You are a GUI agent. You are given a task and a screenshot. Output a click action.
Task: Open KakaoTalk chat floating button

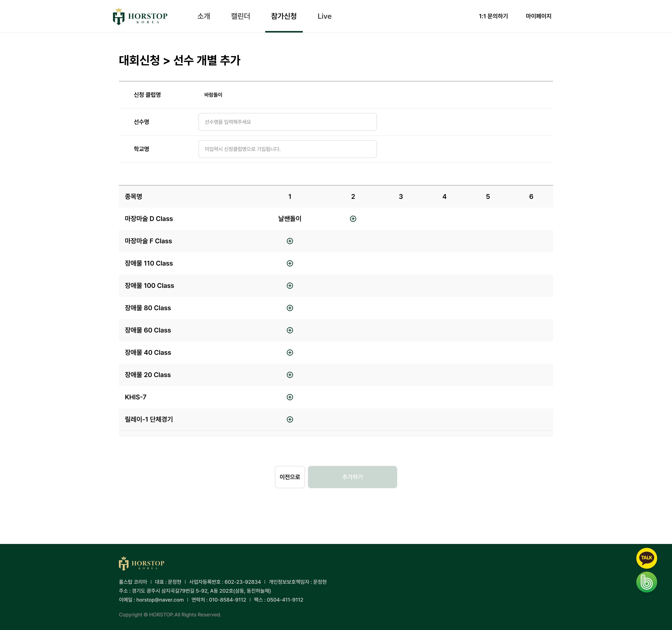(x=646, y=558)
